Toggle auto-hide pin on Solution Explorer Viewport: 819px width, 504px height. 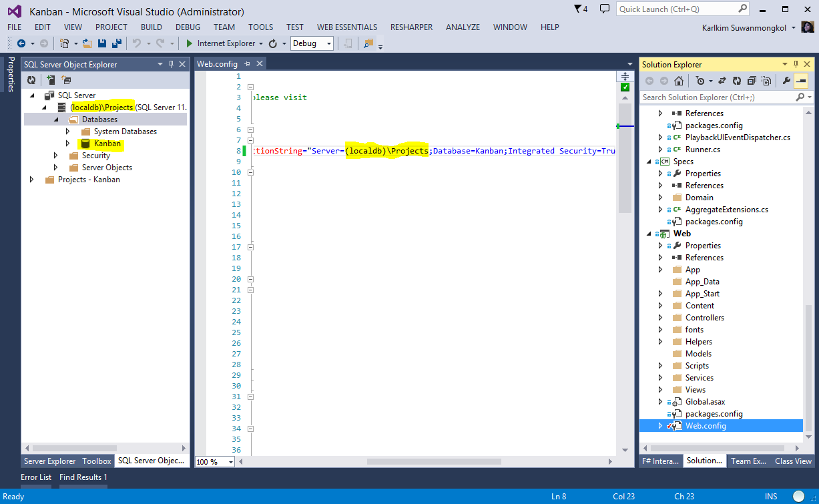[x=796, y=64]
